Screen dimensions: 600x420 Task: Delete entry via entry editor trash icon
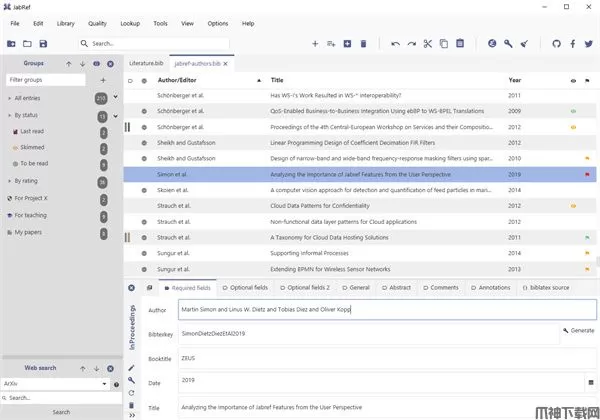click(131, 405)
